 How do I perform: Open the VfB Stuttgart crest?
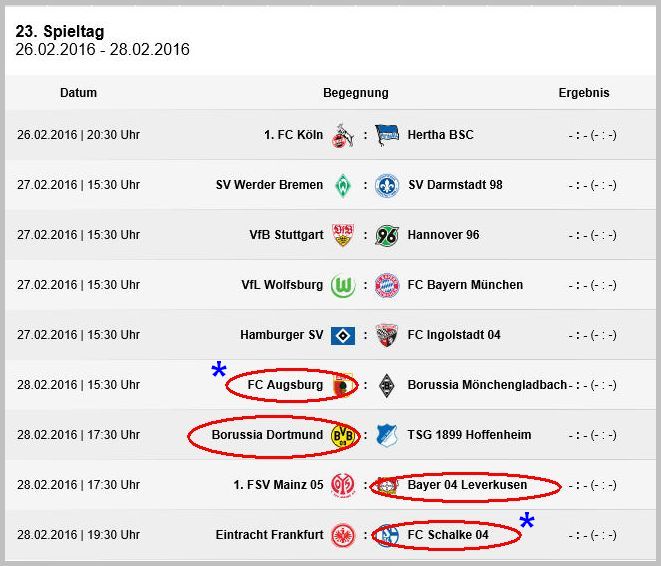click(x=343, y=235)
